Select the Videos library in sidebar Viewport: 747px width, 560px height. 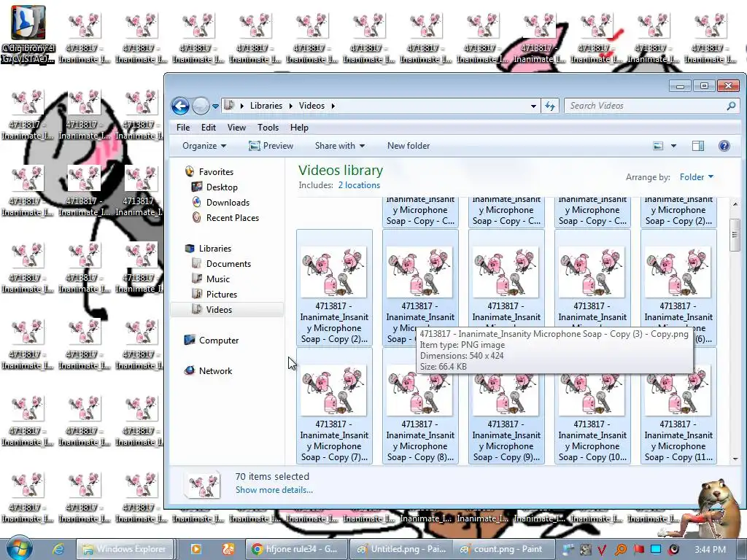click(x=226, y=309)
